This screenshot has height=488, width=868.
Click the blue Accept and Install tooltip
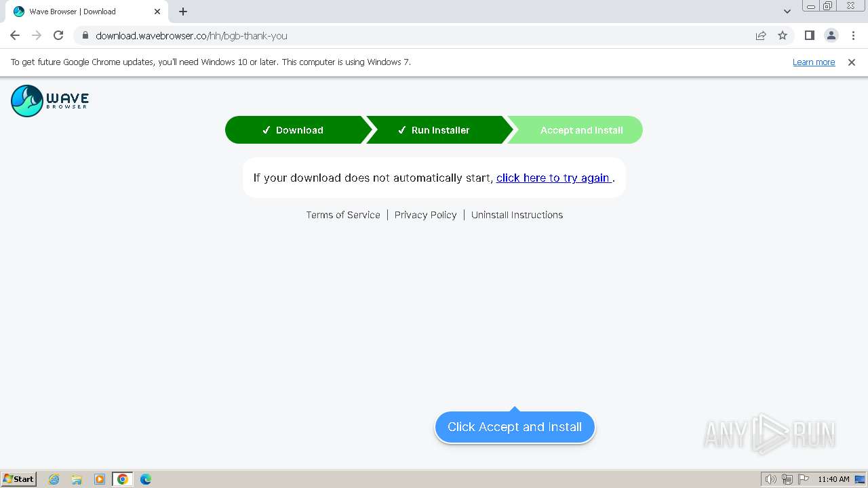coord(515,427)
